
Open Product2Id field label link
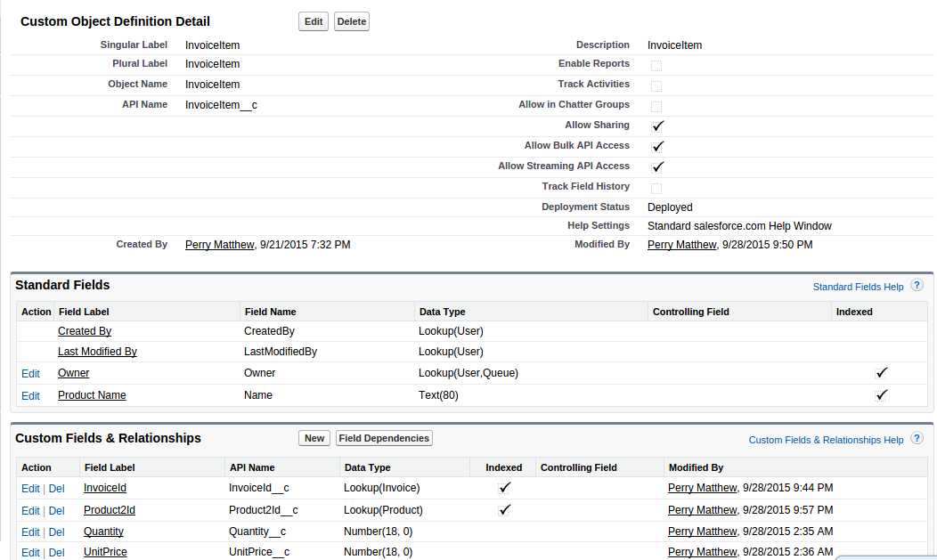click(110, 510)
